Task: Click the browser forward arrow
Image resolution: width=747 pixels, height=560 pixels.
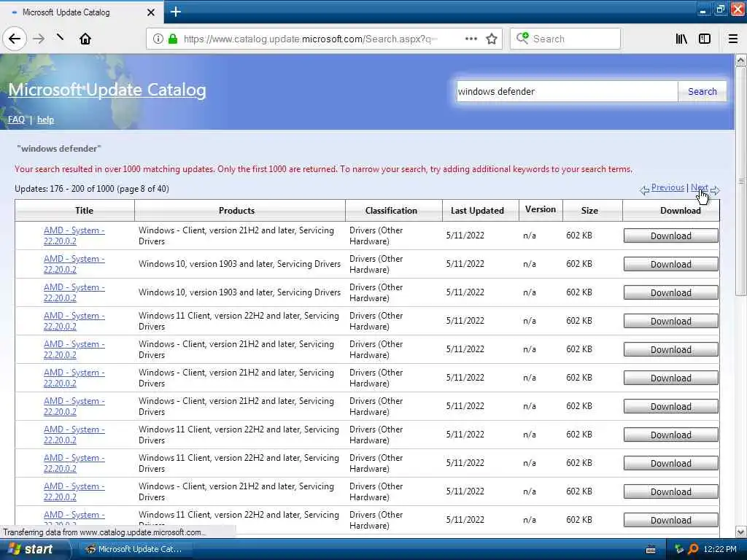Action: pos(39,39)
